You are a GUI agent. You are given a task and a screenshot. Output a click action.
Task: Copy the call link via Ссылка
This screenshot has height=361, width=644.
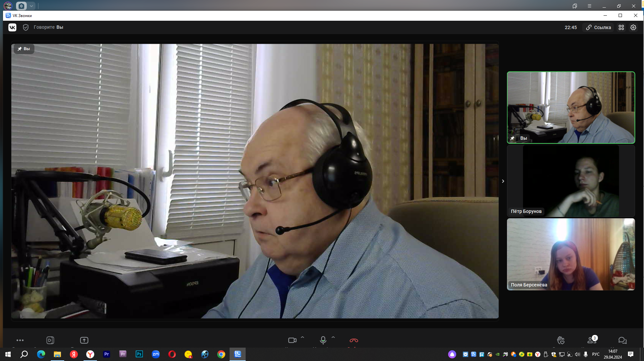[599, 27]
